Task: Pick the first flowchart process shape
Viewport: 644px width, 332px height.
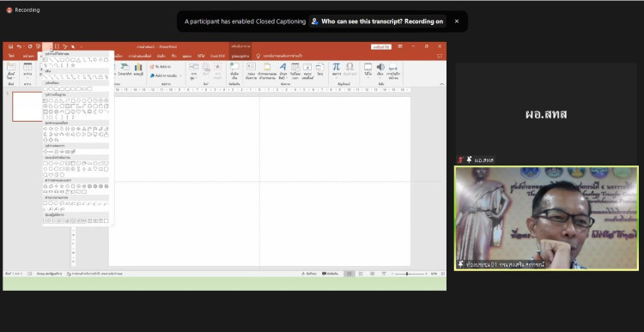Action: point(46,163)
